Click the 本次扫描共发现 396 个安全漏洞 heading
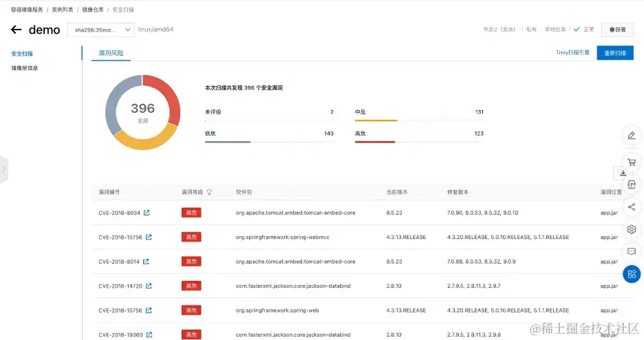This screenshot has height=340, width=644. coord(244,88)
